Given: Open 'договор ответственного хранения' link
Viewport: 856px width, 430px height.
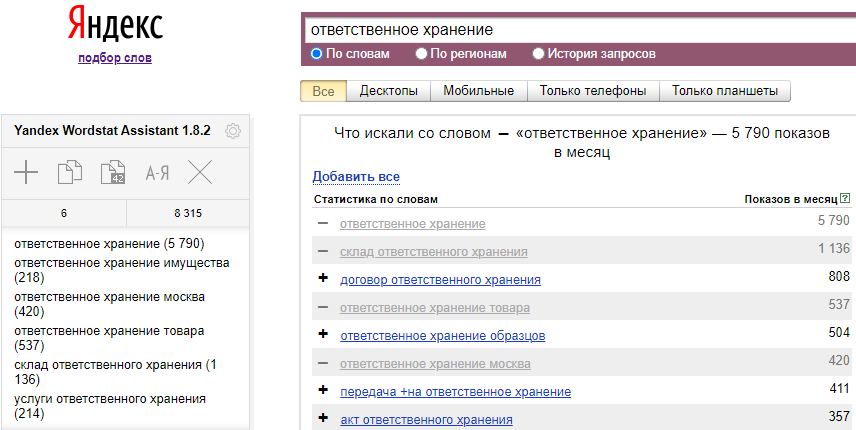Looking at the screenshot, I should pyautogui.click(x=441, y=280).
